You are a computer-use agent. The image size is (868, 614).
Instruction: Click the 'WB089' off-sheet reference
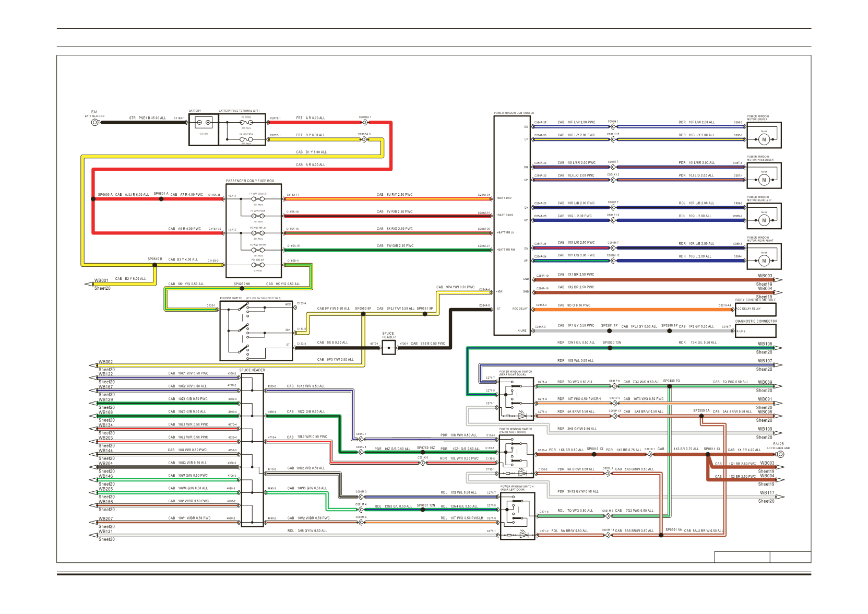765,382
